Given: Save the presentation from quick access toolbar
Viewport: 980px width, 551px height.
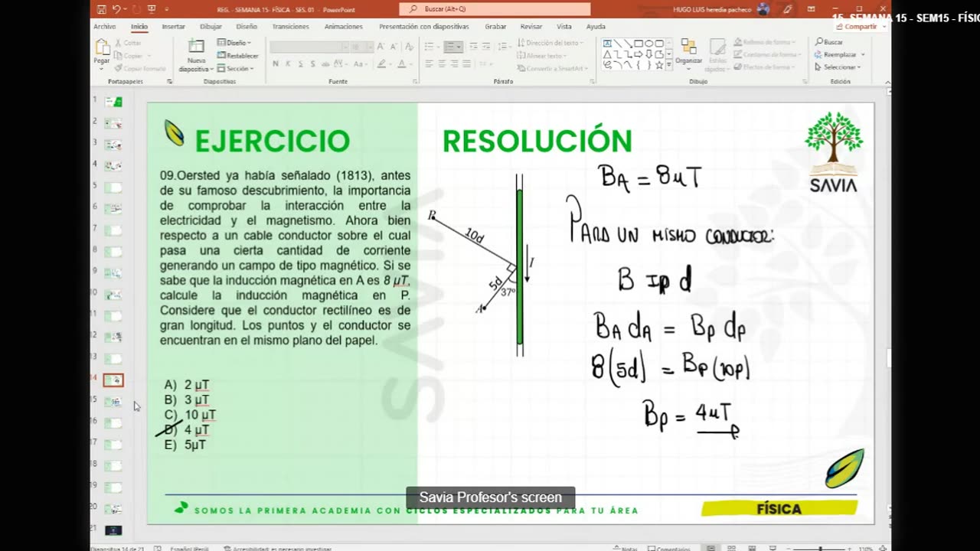Looking at the screenshot, I should coord(101,9).
